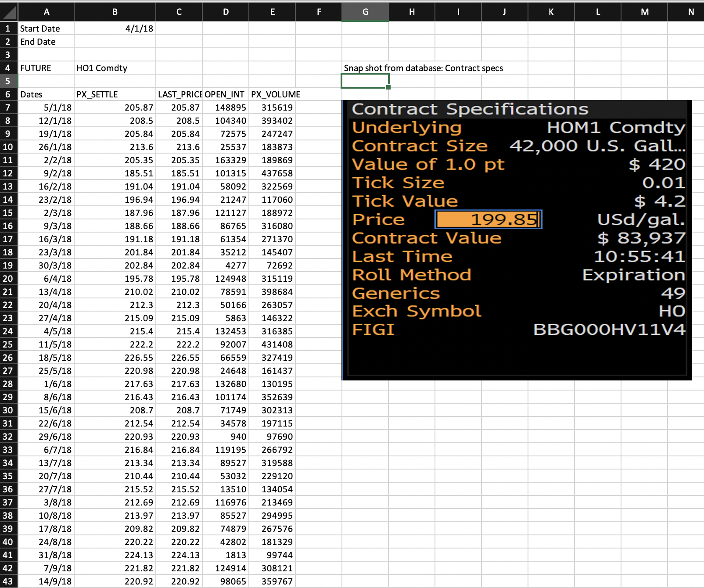Click the Contract Specifications image title
The image size is (704, 588).
click(x=470, y=109)
